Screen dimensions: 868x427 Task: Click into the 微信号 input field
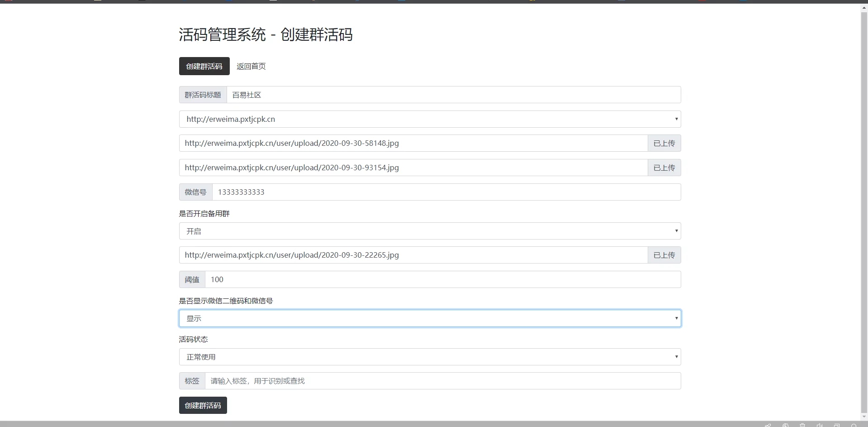pos(446,192)
